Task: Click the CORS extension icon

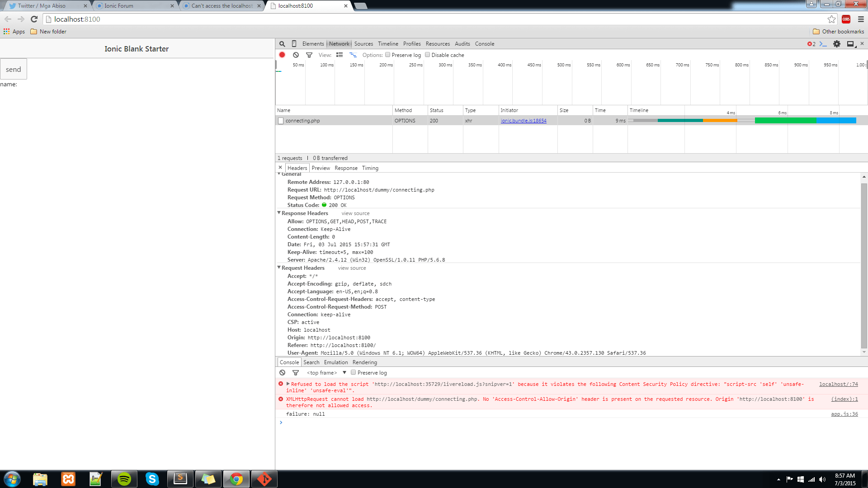Action: pyautogui.click(x=846, y=19)
